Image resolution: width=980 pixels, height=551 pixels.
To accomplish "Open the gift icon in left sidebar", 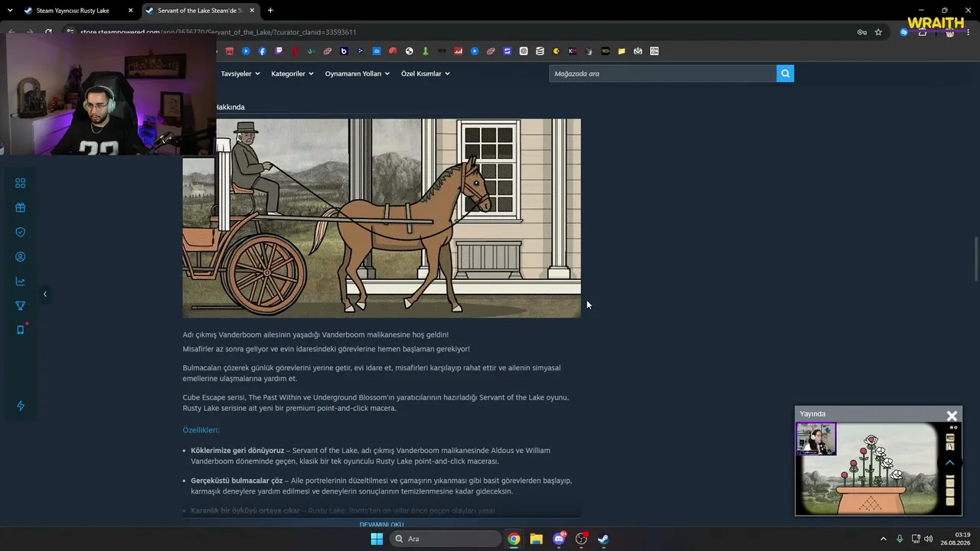I will [x=21, y=207].
